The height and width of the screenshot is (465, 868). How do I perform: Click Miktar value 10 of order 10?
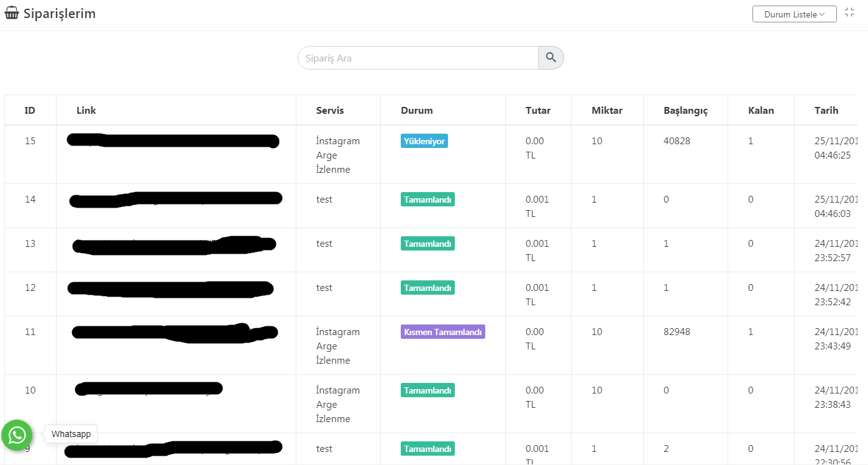(597, 390)
